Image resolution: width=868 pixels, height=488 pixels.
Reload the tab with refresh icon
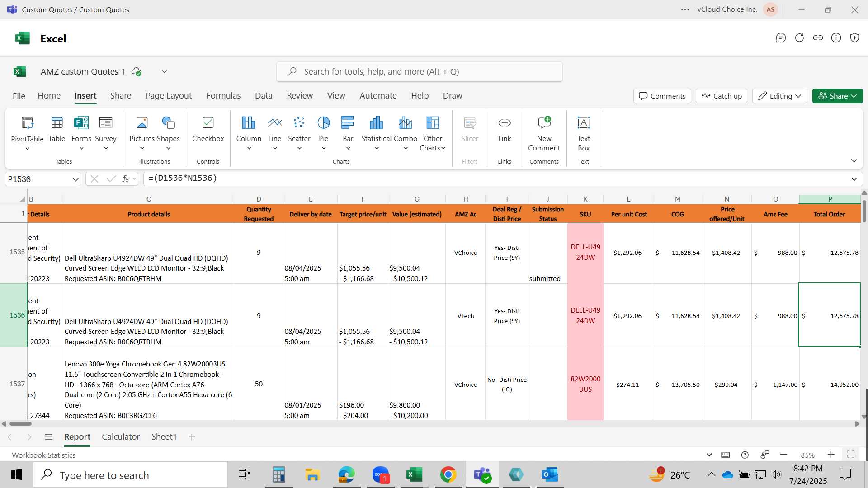[x=799, y=38]
